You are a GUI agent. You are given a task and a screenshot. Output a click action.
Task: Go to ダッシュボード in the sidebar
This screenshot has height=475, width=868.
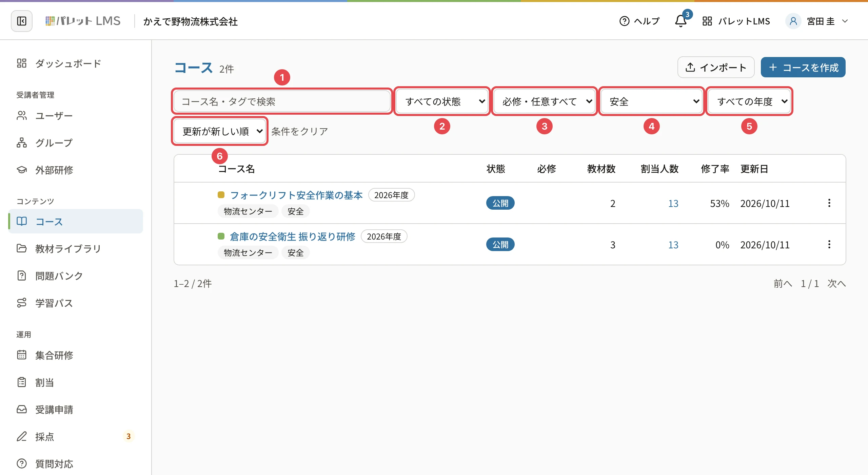[76, 63]
